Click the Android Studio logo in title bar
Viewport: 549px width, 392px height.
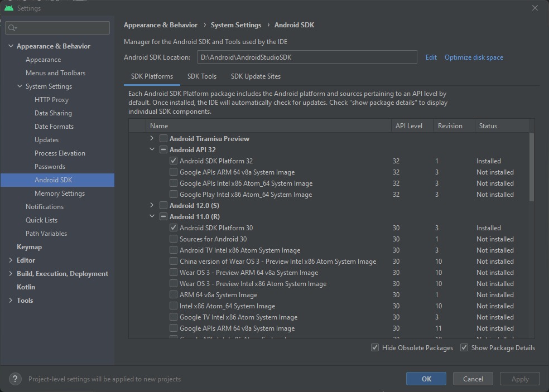coord(8,8)
